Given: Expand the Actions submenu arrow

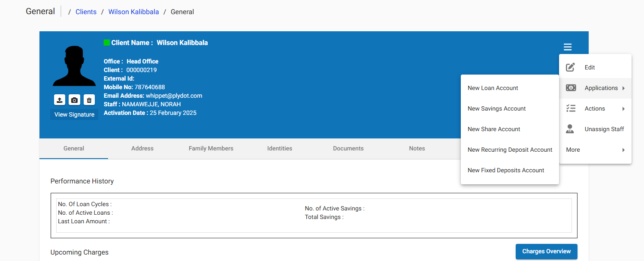Looking at the screenshot, I should 623,108.
